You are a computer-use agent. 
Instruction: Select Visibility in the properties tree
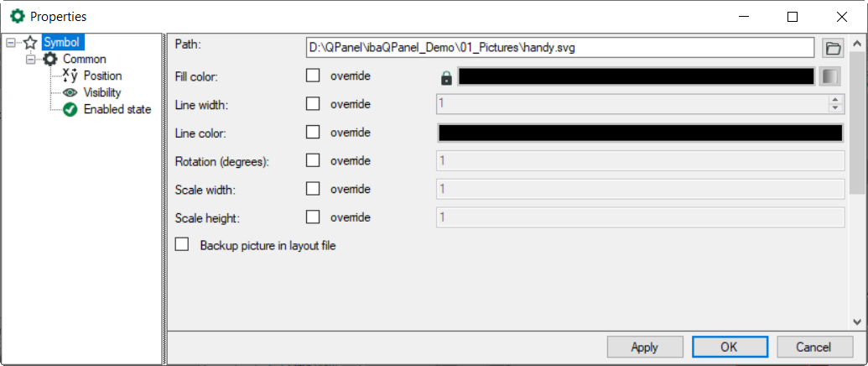pyautogui.click(x=102, y=92)
